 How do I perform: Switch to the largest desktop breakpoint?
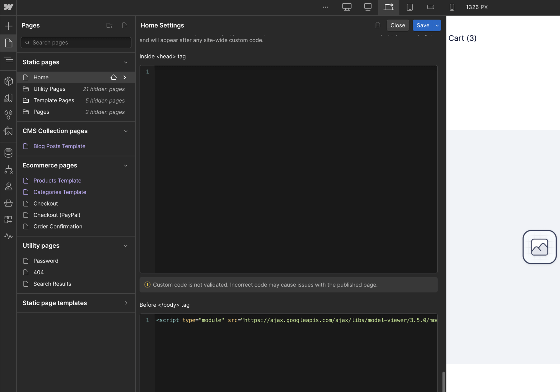click(347, 7)
